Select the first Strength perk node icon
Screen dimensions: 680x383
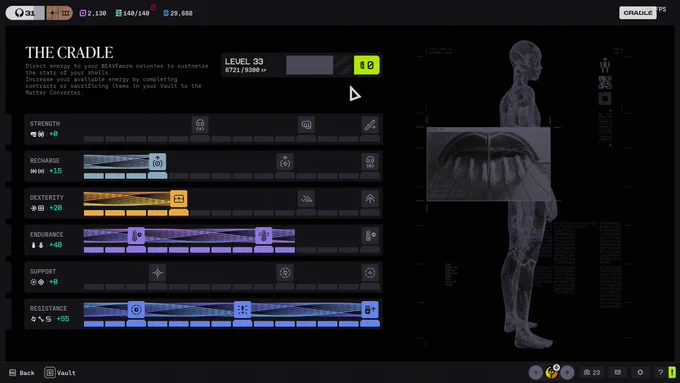[x=200, y=125]
